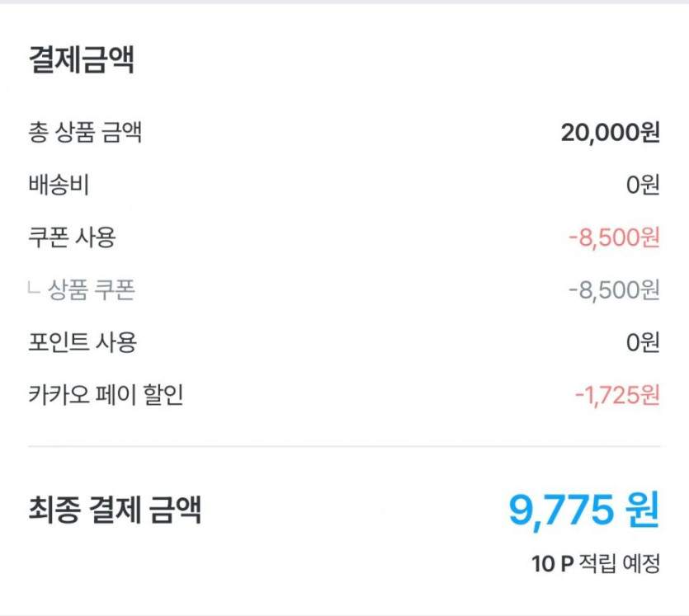
Task: Click the indent marker before 상품 쿠폰
Action: (34, 289)
